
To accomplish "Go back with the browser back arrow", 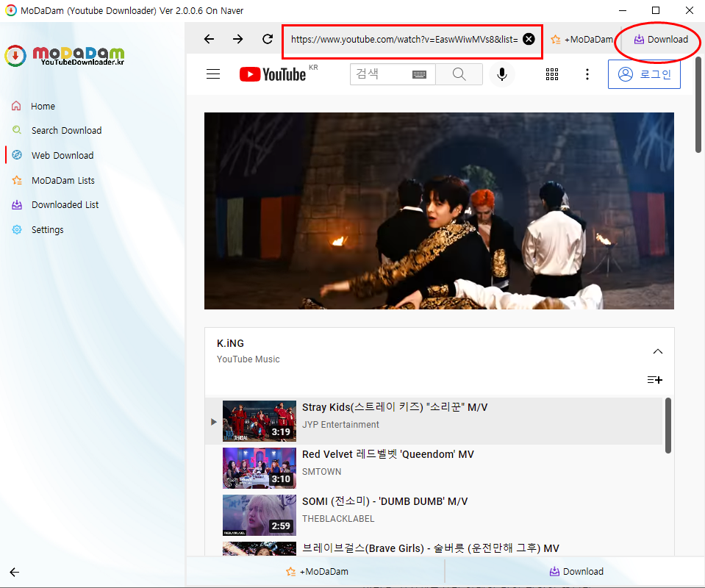I will pyautogui.click(x=209, y=39).
